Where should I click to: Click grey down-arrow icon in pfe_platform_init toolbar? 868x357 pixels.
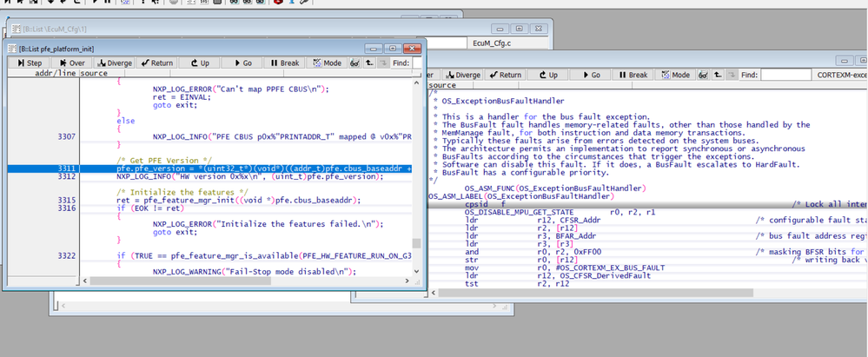(383, 63)
